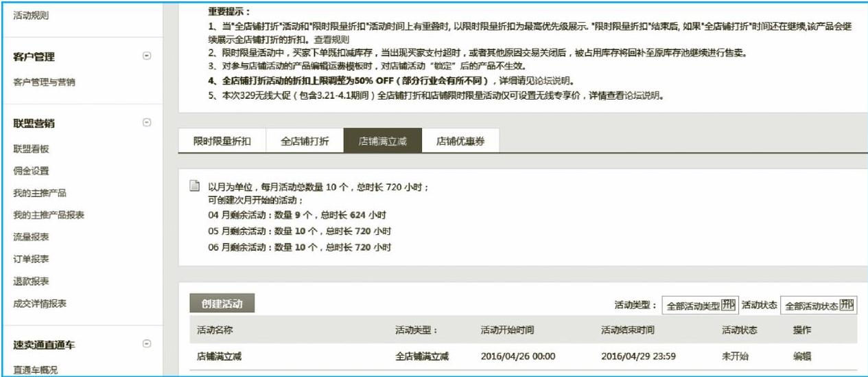Screen dimensions: 868x377
Task: Open 成交详情报表 in the sidebar
Action: pyautogui.click(x=40, y=303)
